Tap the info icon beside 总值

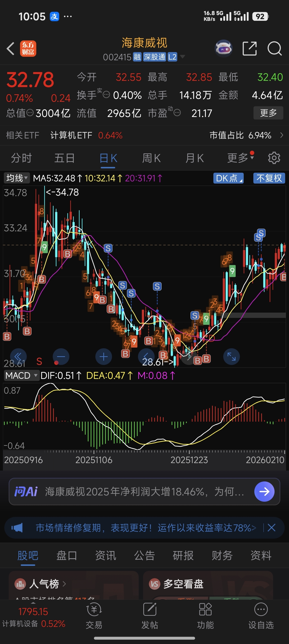(x=30, y=113)
